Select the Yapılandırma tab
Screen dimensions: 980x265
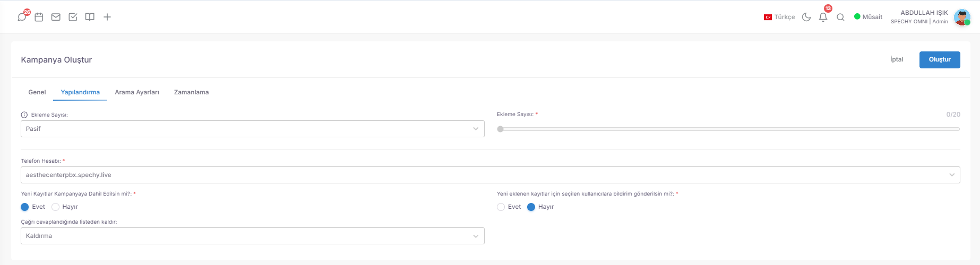point(80,92)
